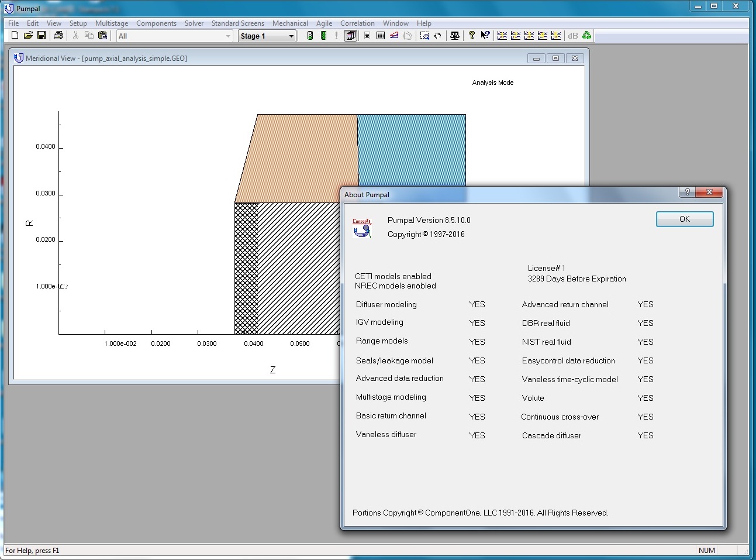This screenshot has width=756, height=560.
Task: Click the Paste clipboard icon
Action: [x=102, y=36]
